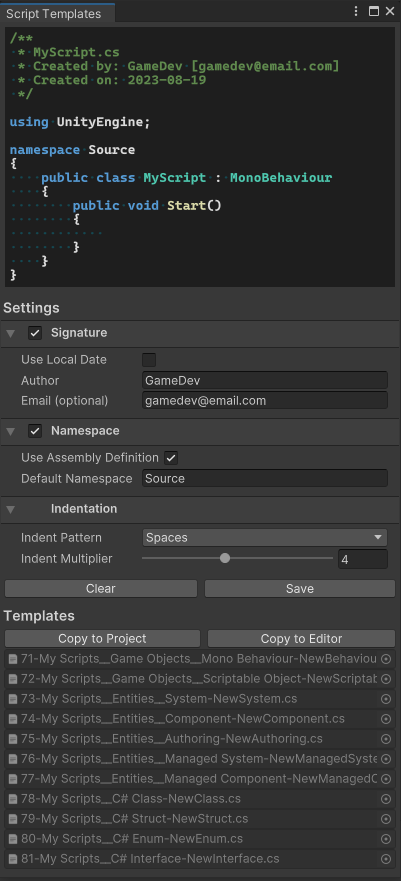Click the object picker for 74 NewComponent.cs

tap(386, 719)
